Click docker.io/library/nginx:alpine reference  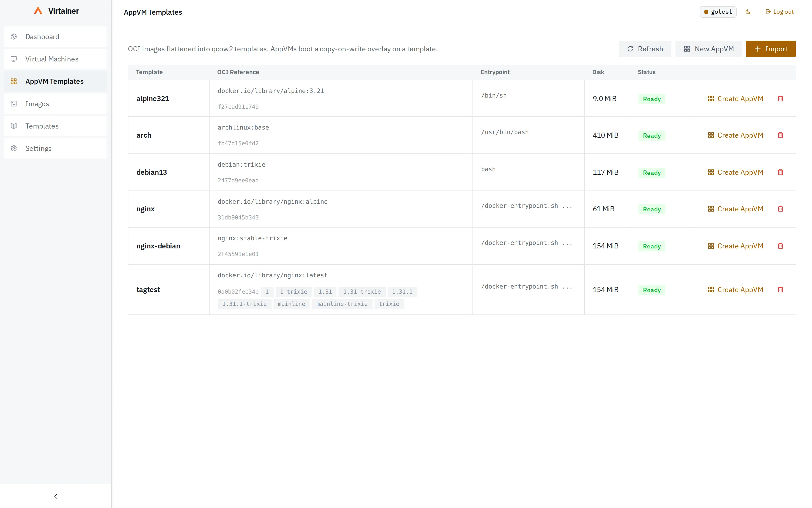point(273,202)
